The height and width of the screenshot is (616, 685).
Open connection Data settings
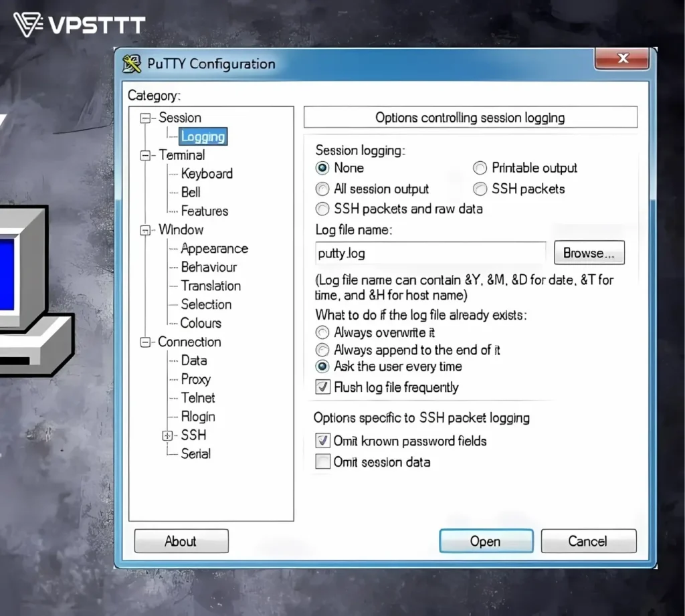(x=194, y=361)
